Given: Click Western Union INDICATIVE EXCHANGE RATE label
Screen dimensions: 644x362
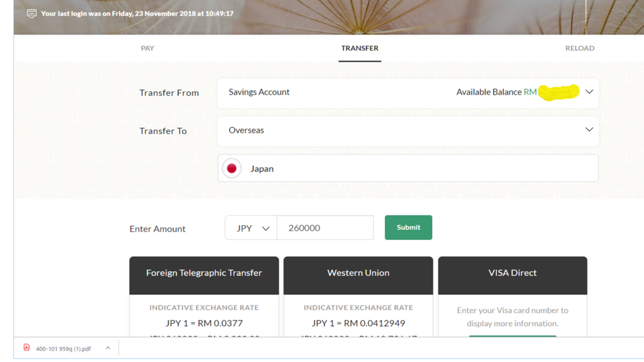Looking at the screenshot, I should pos(358,307).
